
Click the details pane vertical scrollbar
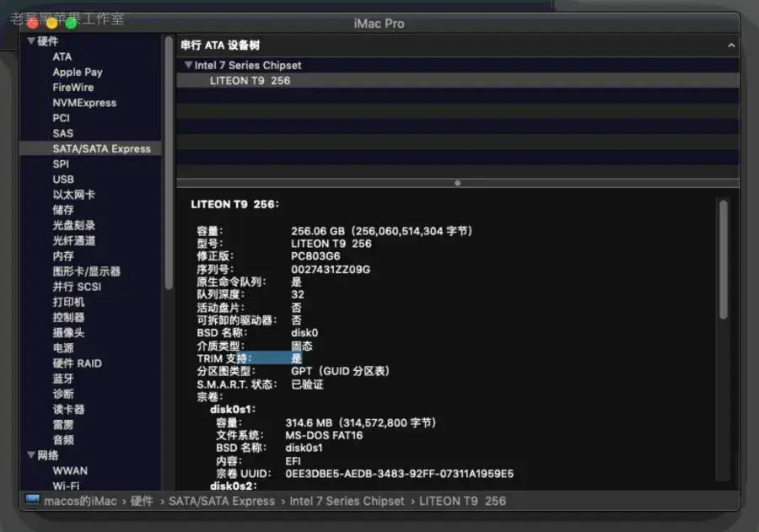pos(724,260)
